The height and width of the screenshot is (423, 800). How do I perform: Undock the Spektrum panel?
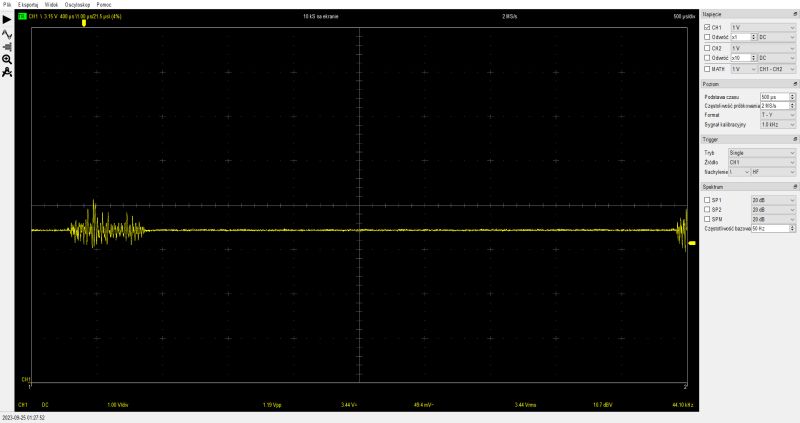point(795,187)
